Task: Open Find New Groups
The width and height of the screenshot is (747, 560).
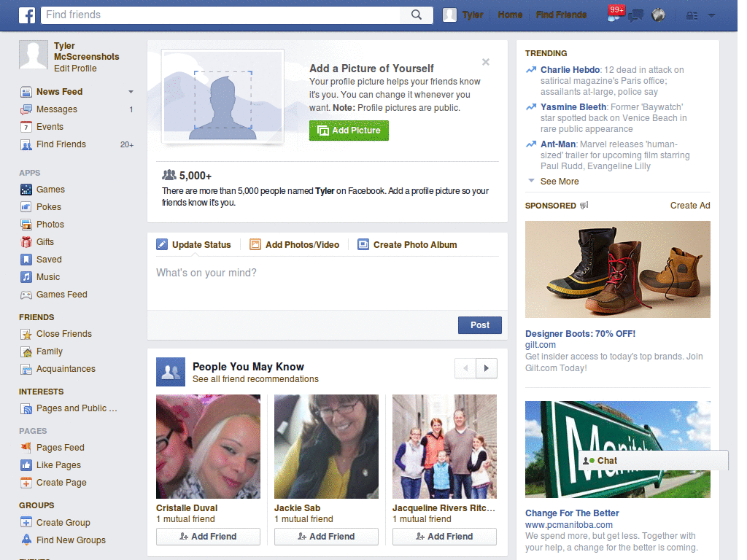Action: [x=71, y=540]
